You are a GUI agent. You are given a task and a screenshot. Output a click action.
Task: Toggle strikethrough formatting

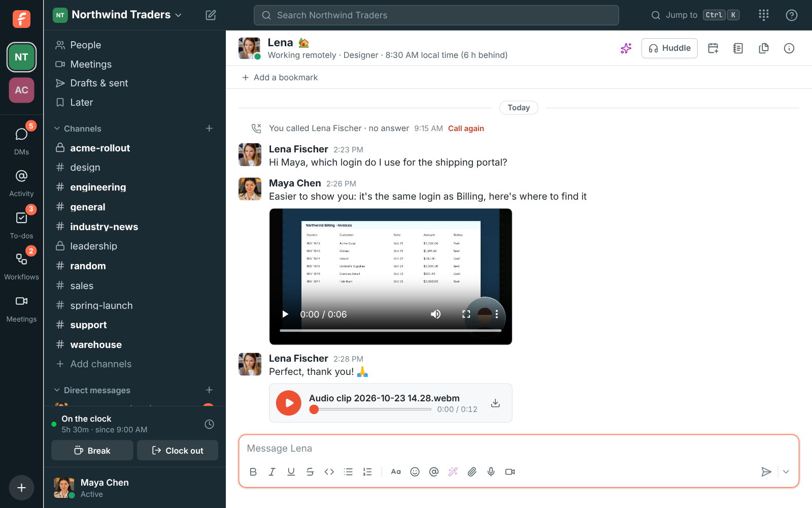click(x=310, y=472)
